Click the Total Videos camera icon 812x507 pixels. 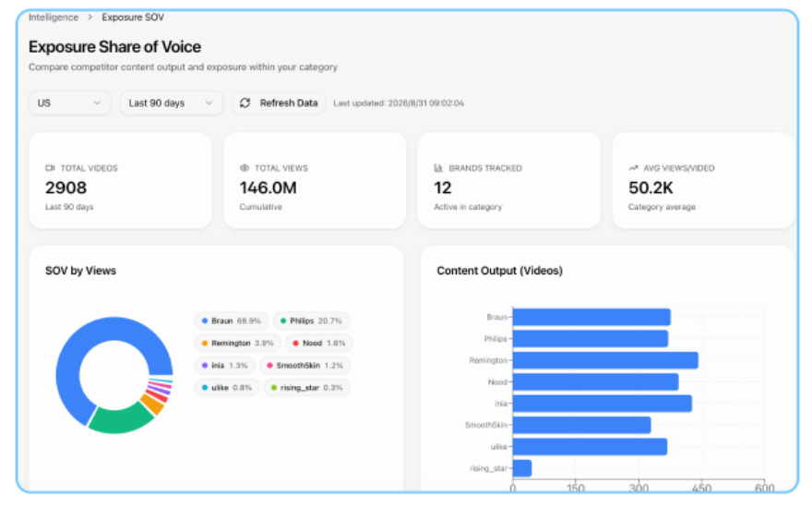click(50, 168)
